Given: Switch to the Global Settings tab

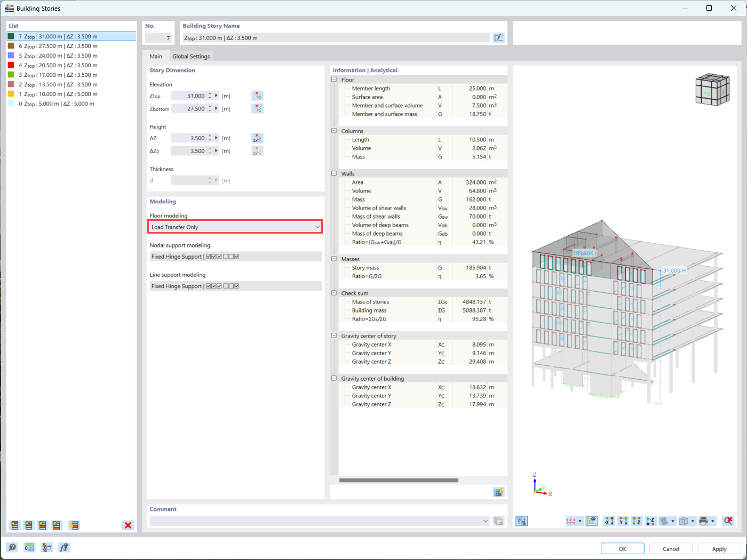Looking at the screenshot, I should pos(191,56).
